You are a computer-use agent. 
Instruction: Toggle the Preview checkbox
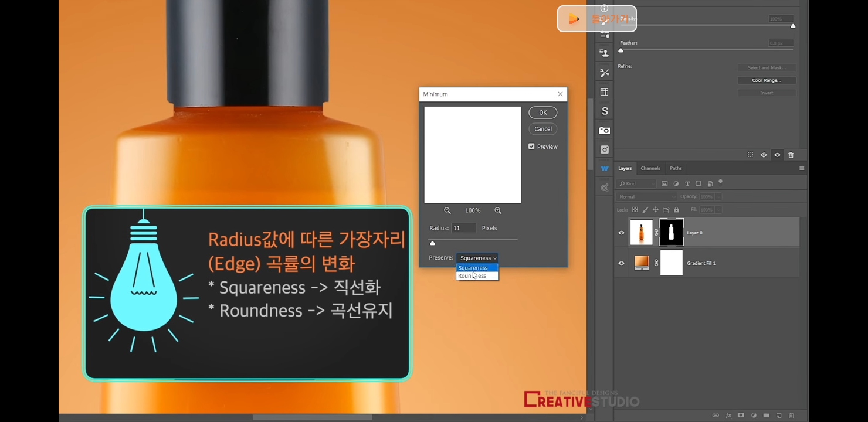(531, 147)
